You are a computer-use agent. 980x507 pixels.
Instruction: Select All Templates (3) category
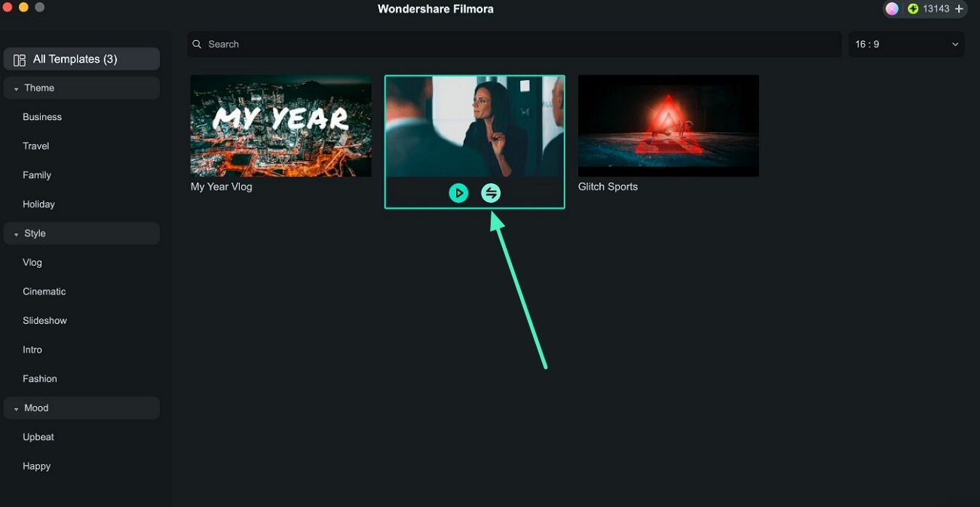pyautogui.click(x=81, y=59)
